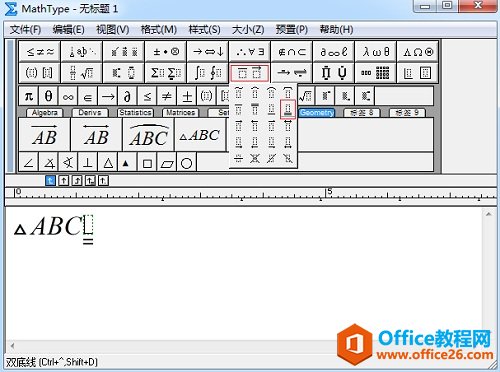Choose the single underbar template
This screenshot has width=500, height=372.
pyautogui.click(x=271, y=109)
